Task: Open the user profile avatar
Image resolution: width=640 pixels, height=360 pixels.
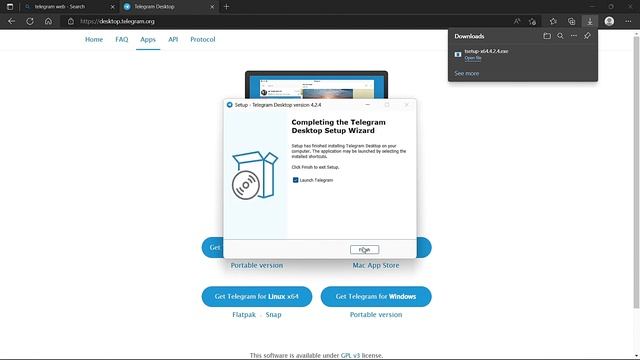Action: click(x=609, y=21)
